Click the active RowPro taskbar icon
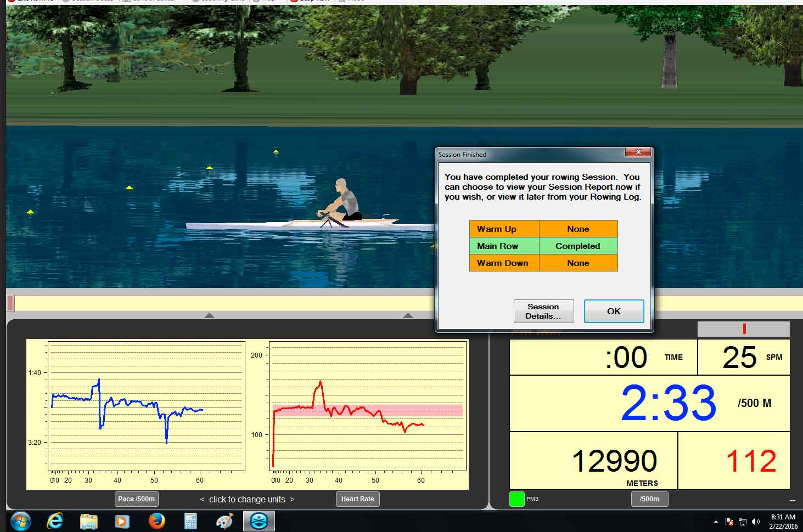This screenshot has height=532, width=803. tap(259, 520)
